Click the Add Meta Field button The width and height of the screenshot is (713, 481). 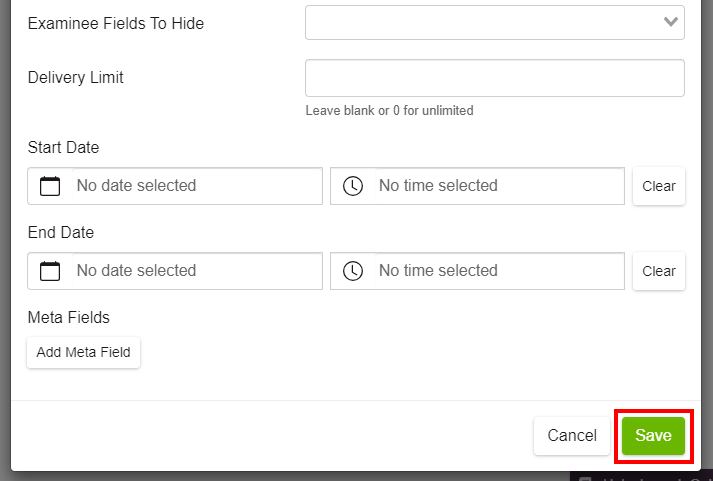(84, 352)
